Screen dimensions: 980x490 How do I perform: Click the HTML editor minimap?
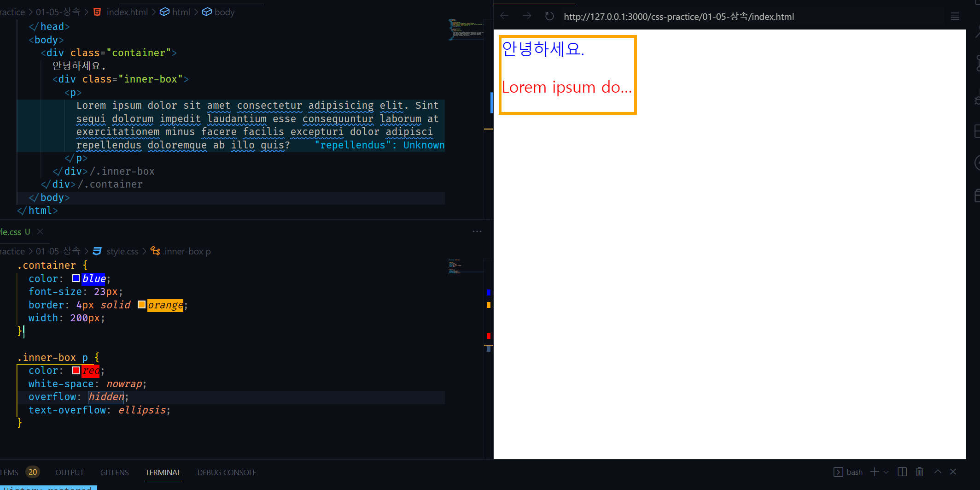coord(466,30)
